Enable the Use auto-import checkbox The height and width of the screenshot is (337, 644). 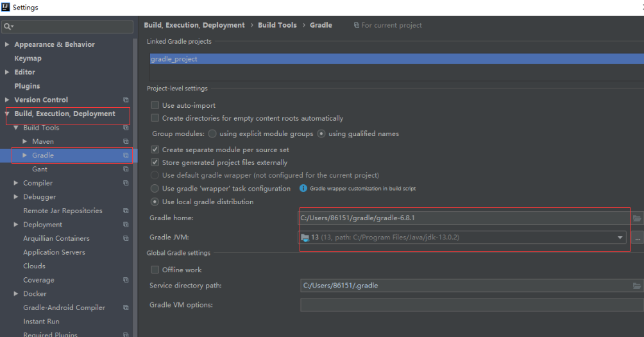155,105
